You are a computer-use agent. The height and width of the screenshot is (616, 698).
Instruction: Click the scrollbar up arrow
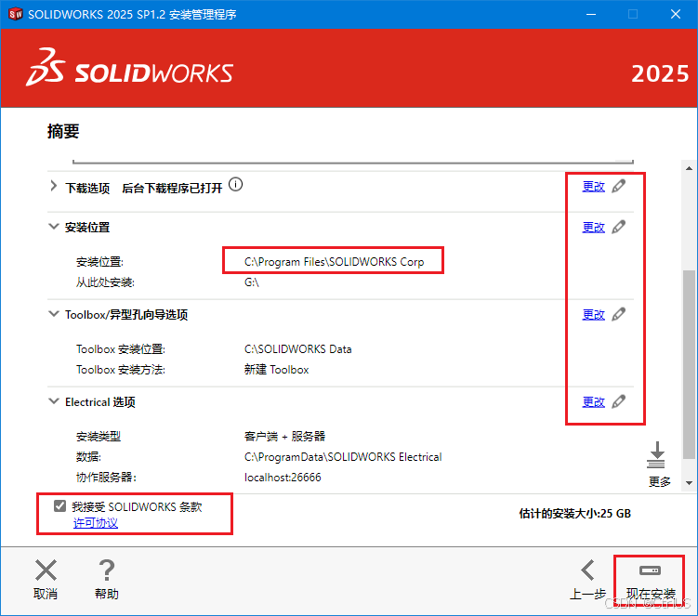689,168
